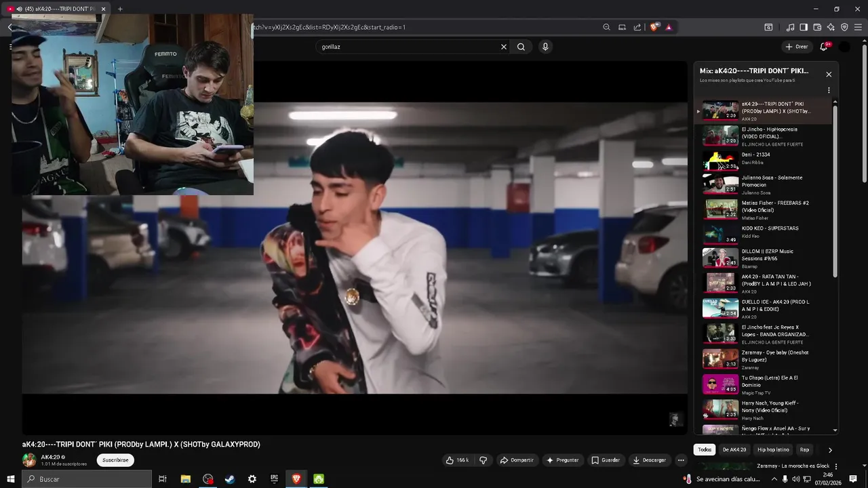The image size is (868, 488).
Task: Click the Descargar button
Action: point(650,460)
